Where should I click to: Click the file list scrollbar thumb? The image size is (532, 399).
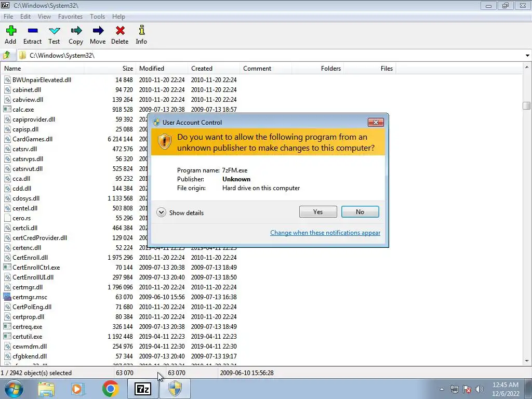point(527,105)
